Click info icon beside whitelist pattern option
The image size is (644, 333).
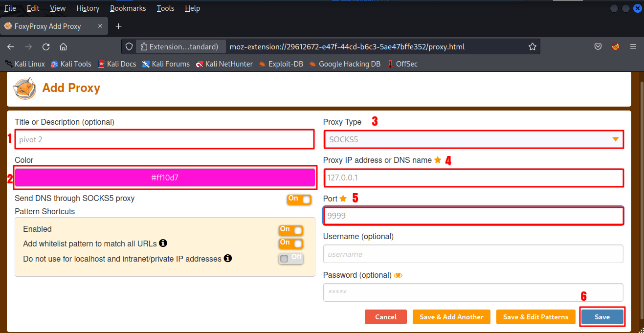(x=163, y=243)
